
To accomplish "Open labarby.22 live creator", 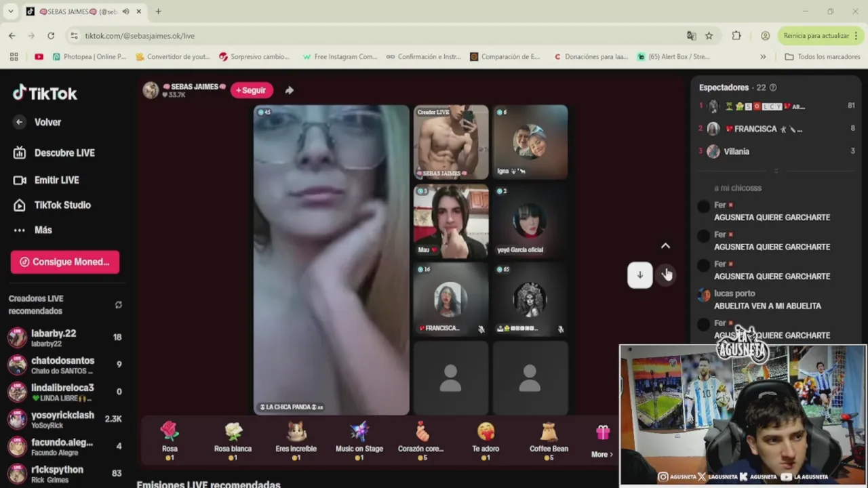I will [x=65, y=338].
